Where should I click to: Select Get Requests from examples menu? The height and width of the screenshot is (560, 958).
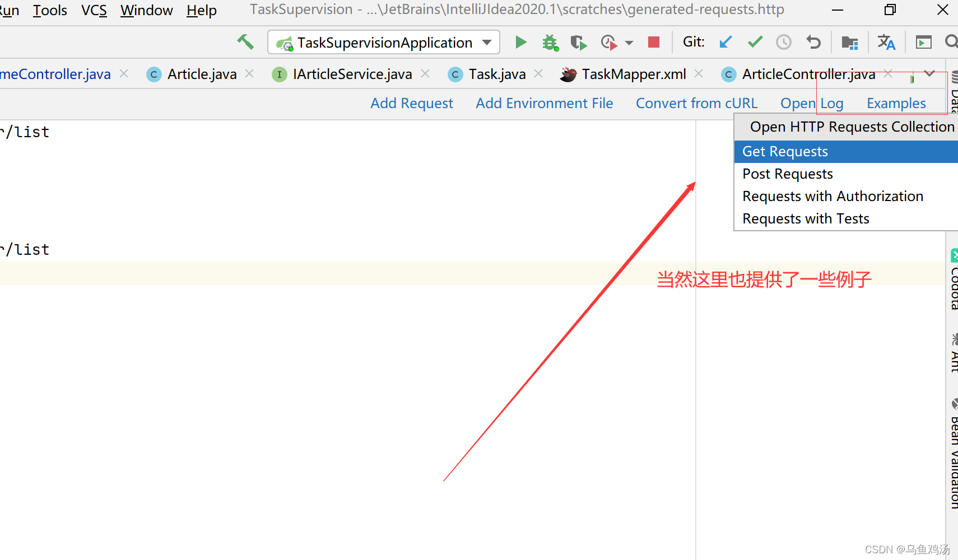coord(846,152)
